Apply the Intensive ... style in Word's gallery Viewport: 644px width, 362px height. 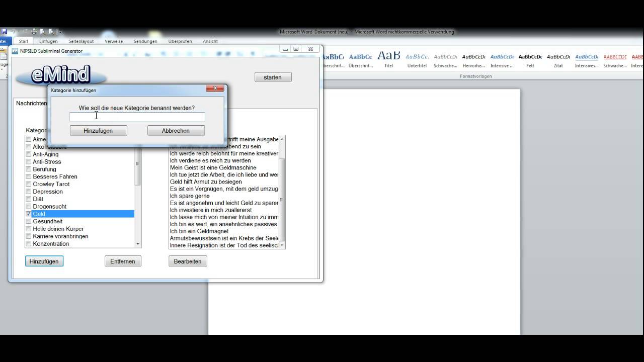click(x=502, y=60)
